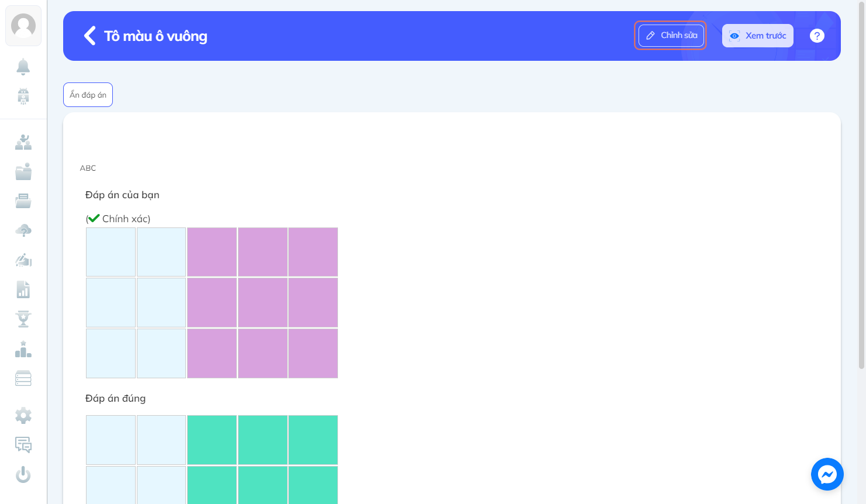Click the 'Đáp án đúng' heading
Image resolution: width=866 pixels, height=504 pixels.
click(115, 399)
